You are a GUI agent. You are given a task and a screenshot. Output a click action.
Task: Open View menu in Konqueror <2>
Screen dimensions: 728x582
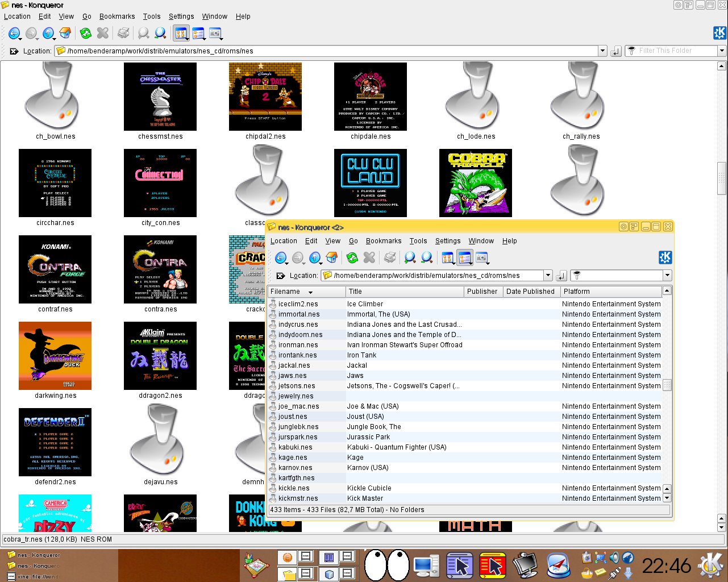tap(333, 241)
